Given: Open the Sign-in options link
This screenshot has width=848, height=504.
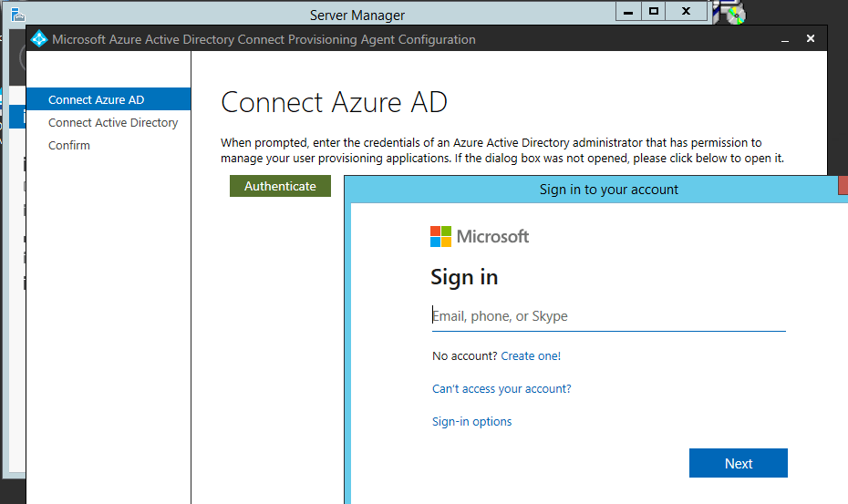Looking at the screenshot, I should [x=471, y=422].
